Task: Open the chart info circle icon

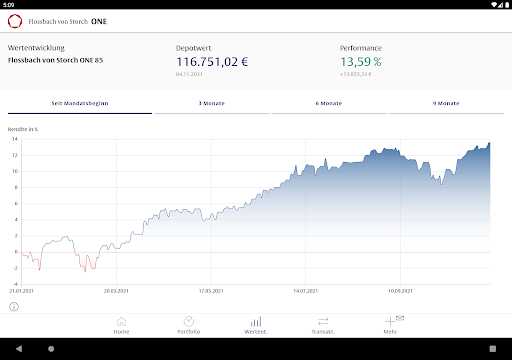Action: tap(14, 307)
